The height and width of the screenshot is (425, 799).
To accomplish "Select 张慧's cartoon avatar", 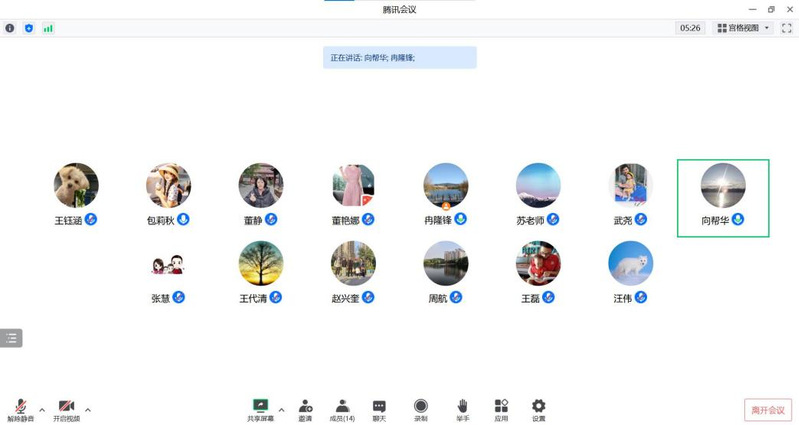I will click(169, 263).
